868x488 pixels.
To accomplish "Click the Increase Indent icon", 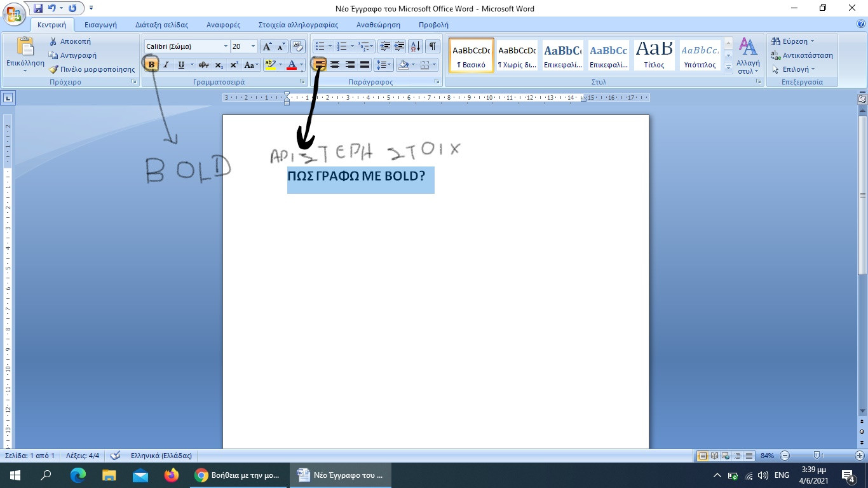I will coord(400,46).
